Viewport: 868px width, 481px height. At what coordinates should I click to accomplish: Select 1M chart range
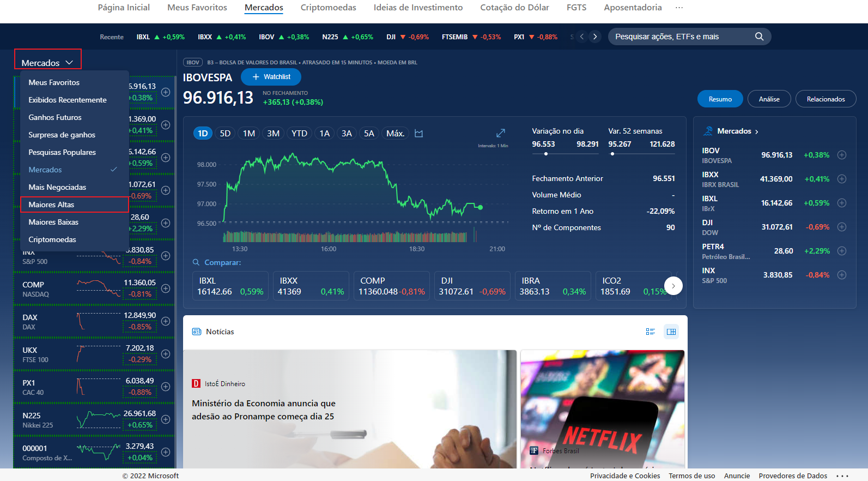[249, 134]
